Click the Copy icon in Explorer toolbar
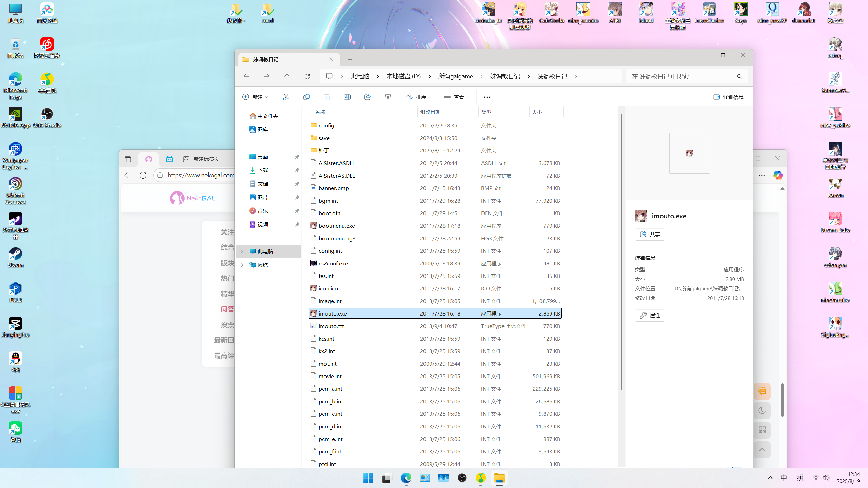Viewport: 868px width, 488px height. tap(306, 97)
